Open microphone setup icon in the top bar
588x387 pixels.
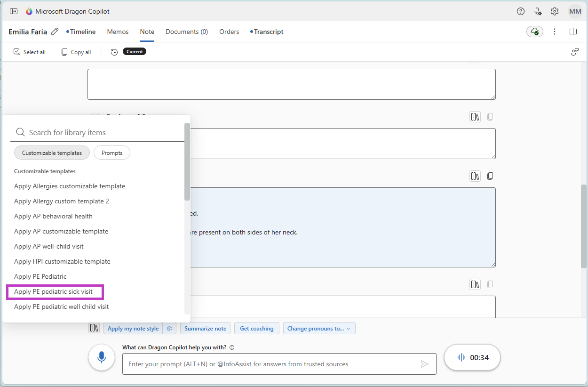[537, 11]
